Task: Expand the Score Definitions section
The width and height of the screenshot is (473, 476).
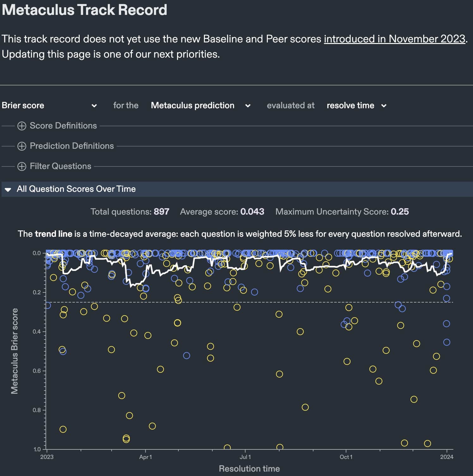Action: point(63,126)
